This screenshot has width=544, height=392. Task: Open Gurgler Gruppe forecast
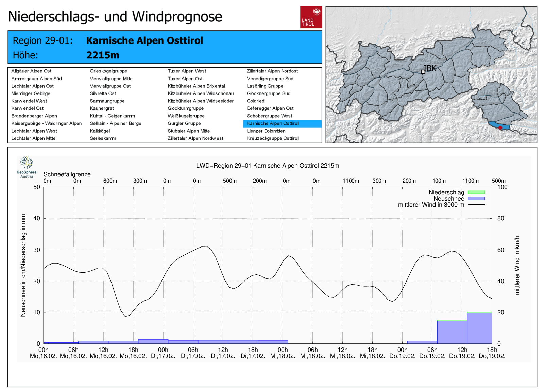(x=184, y=123)
